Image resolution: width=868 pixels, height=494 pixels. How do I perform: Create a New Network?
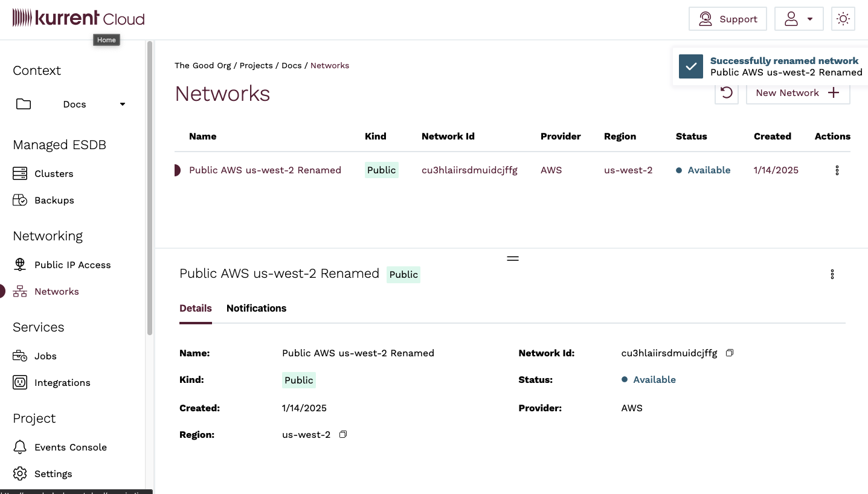click(x=798, y=92)
